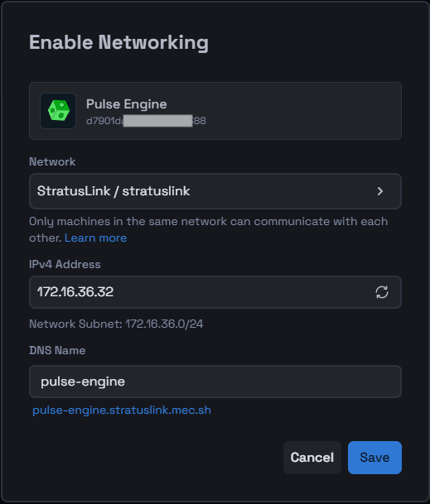Click the machine ID text d7901d…88
This screenshot has height=504, width=430.
click(146, 121)
